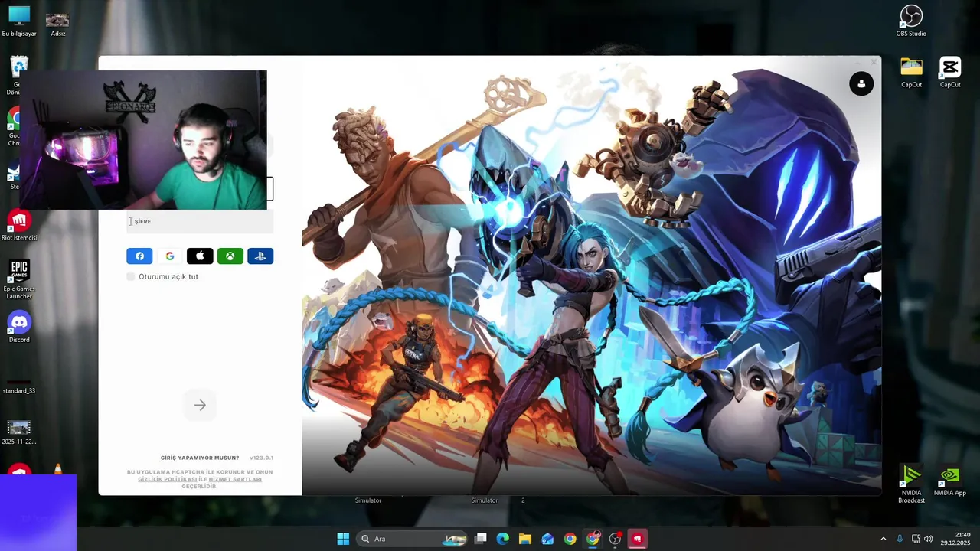This screenshot has width=980, height=551.
Task: Sign in with Facebook icon
Action: [139, 256]
